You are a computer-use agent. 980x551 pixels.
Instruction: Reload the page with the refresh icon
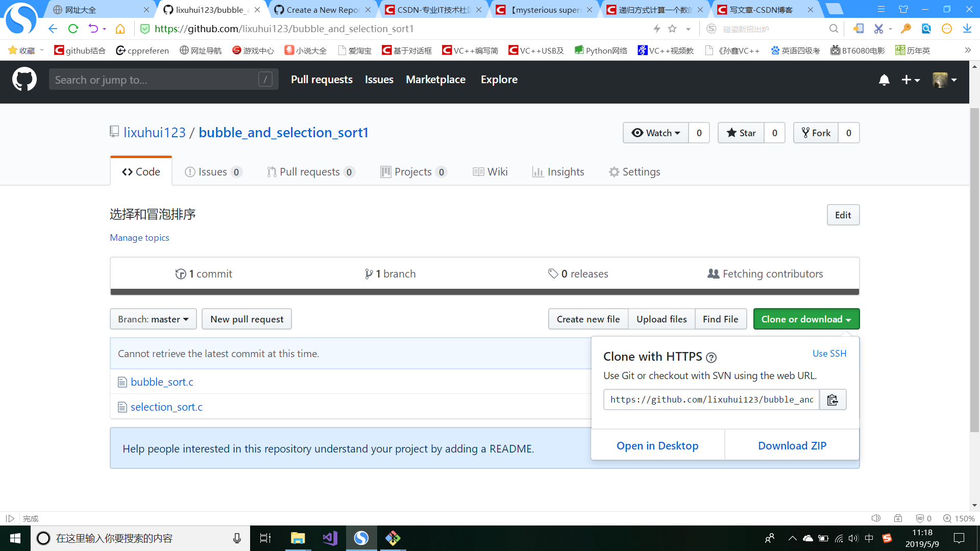[73, 29]
